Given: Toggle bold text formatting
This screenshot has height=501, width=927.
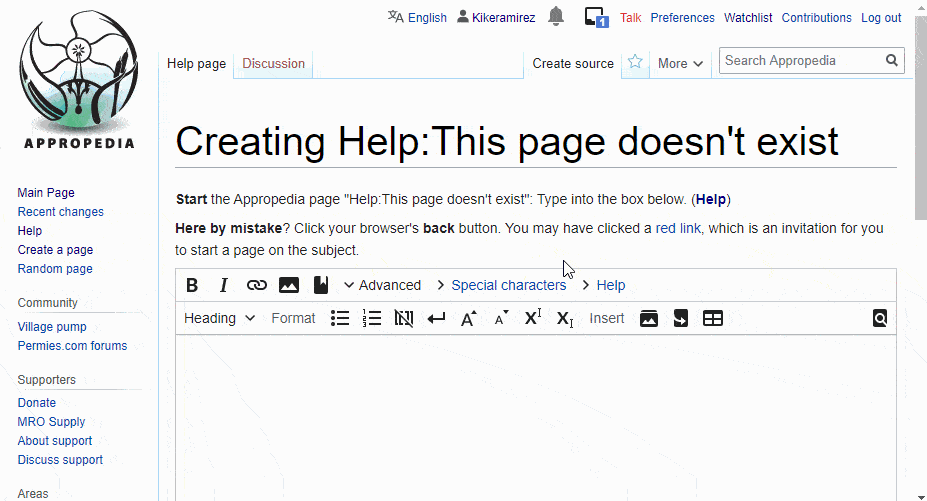Looking at the screenshot, I should tap(192, 285).
